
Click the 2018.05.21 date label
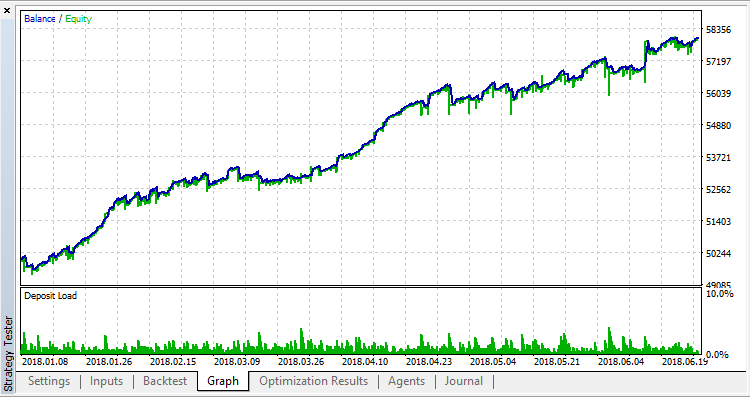coord(557,362)
